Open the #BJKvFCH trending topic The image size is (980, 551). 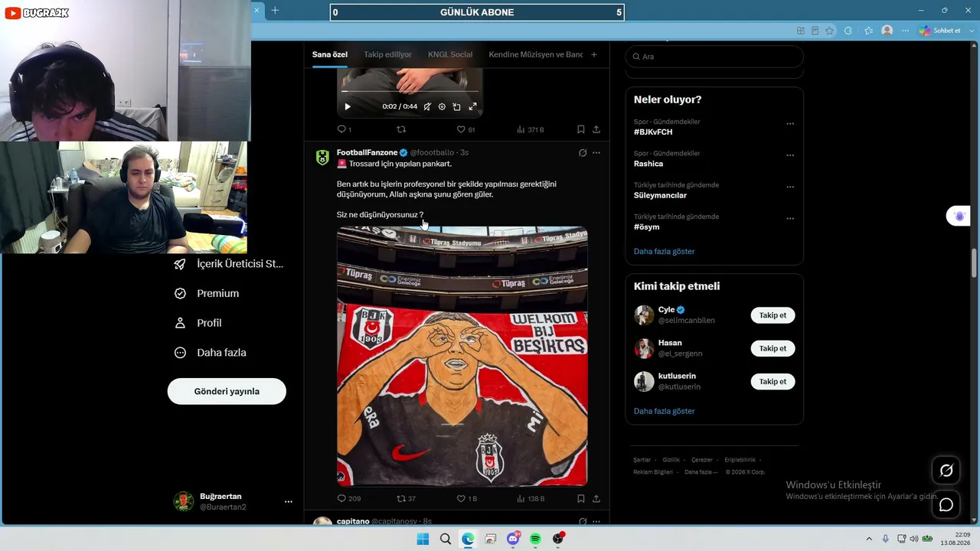click(x=653, y=132)
